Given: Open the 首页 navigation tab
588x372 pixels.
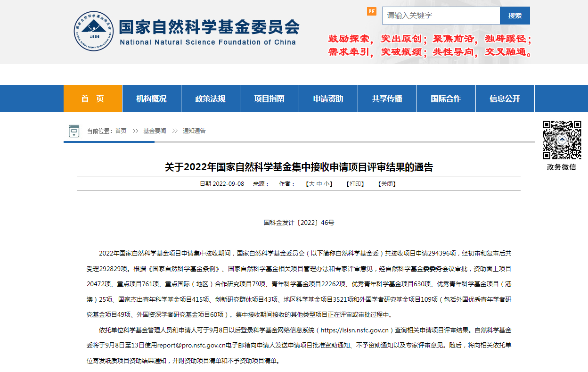Looking at the screenshot, I should point(93,99).
